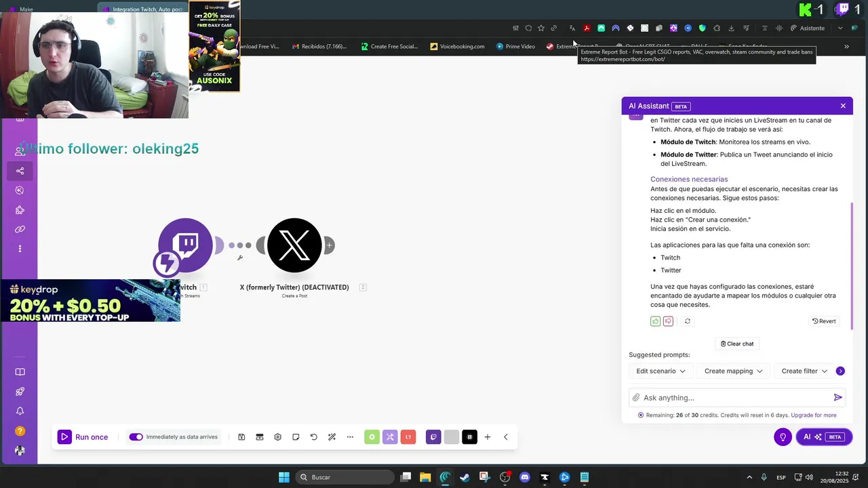Click the purple Tools icon in toolbar

point(390,437)
